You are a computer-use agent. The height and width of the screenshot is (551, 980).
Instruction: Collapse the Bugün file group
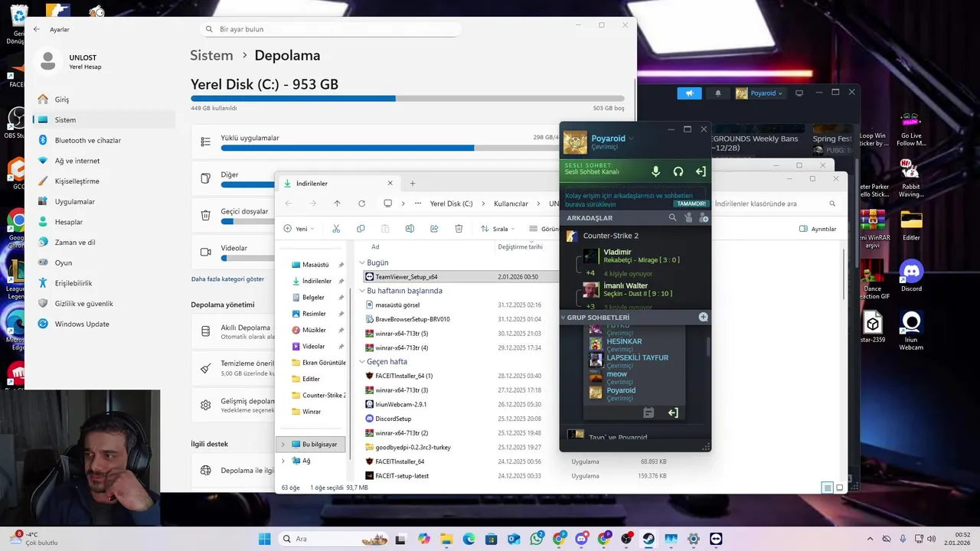362,262
